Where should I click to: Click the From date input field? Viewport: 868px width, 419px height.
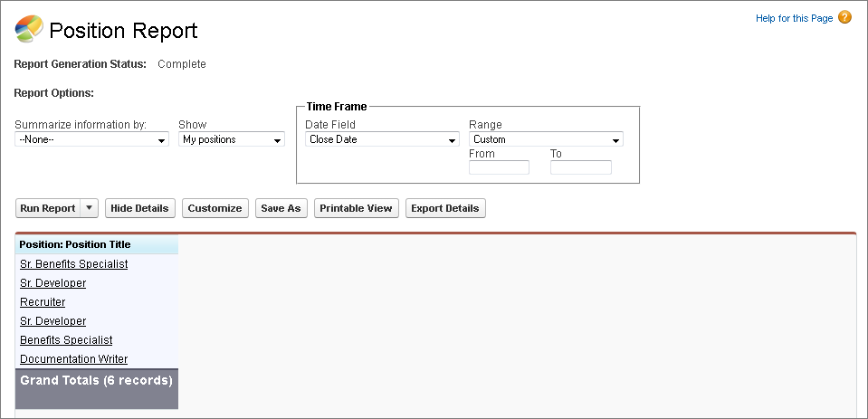[499, 167]
